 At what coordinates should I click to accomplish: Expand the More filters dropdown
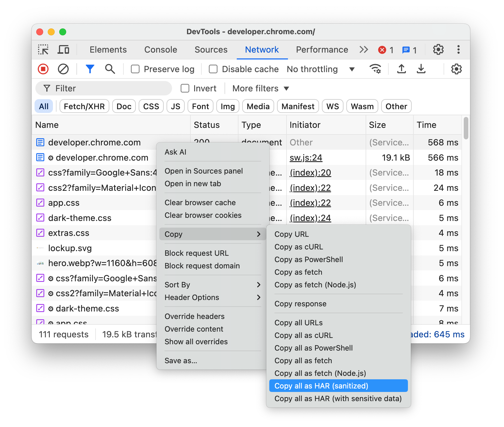[x=260, y=88]
